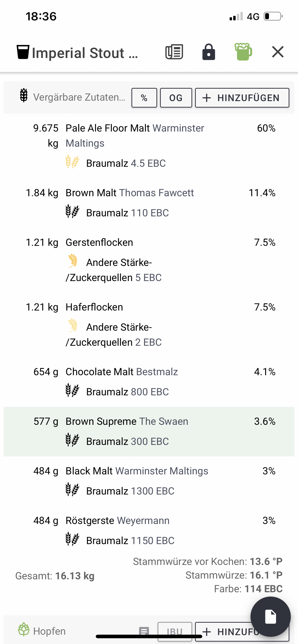Open the Haferflocken ingredient row
Screen dimensions: 298x644
pyautogui.click(x=94, y=307)
